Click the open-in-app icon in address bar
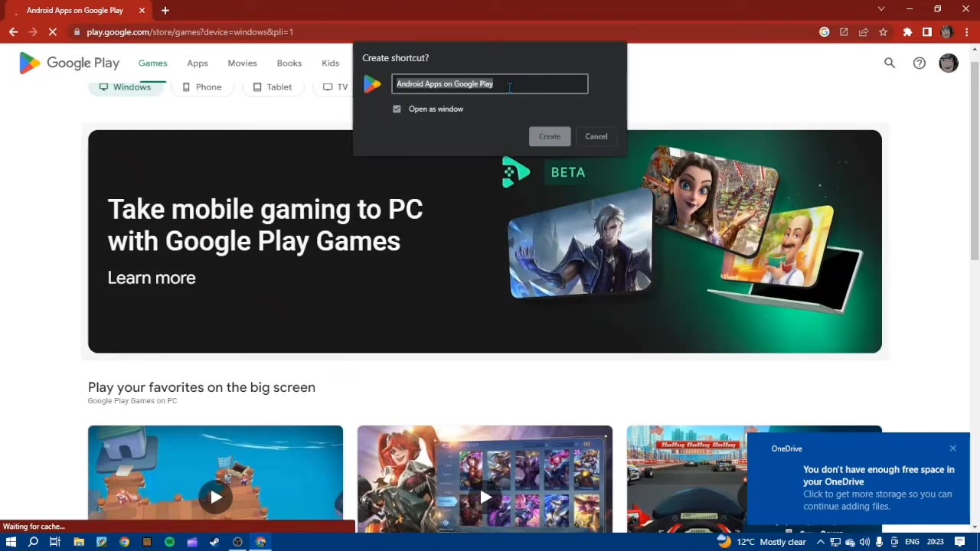This screenshot has height=551, width=980. pos(844,32)
